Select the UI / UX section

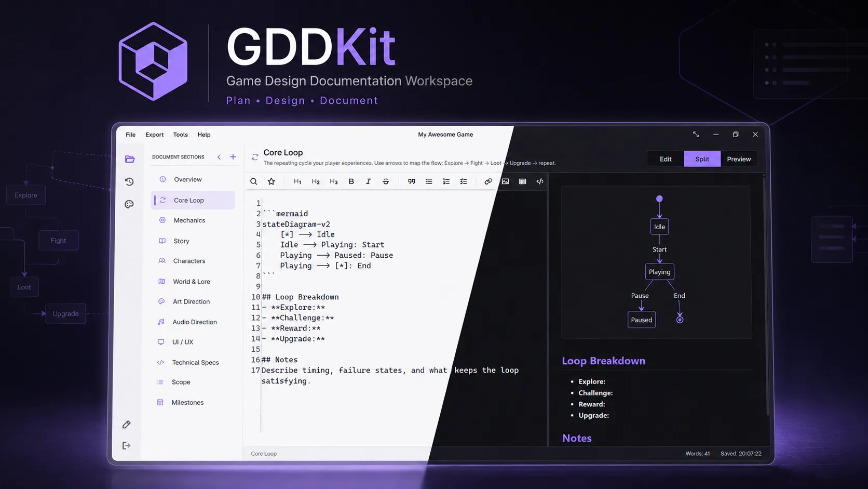point(193,342)
